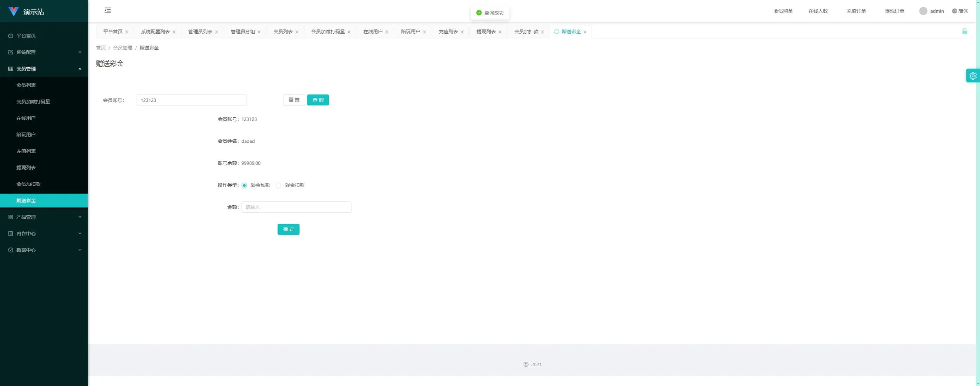This screenshot has width=980, height=386.
Task: Select the 彩金加款 radio option
Action: (x=244, y=185)
